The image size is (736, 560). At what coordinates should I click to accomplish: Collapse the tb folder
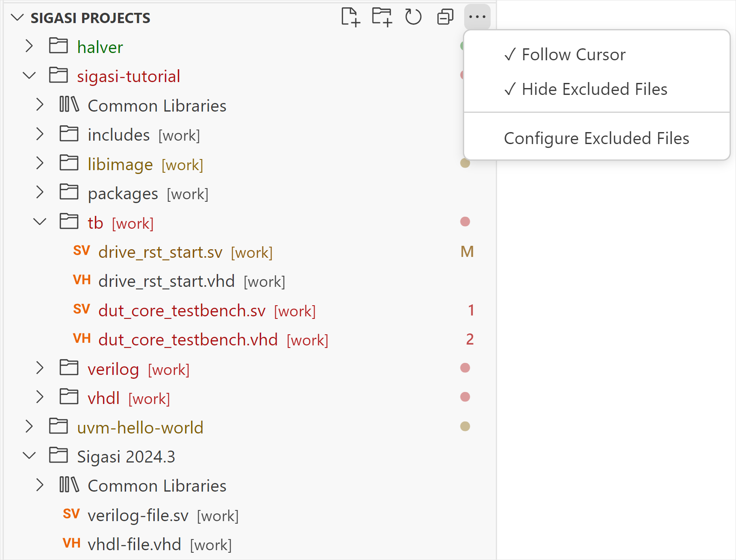(x=40, y=222)
